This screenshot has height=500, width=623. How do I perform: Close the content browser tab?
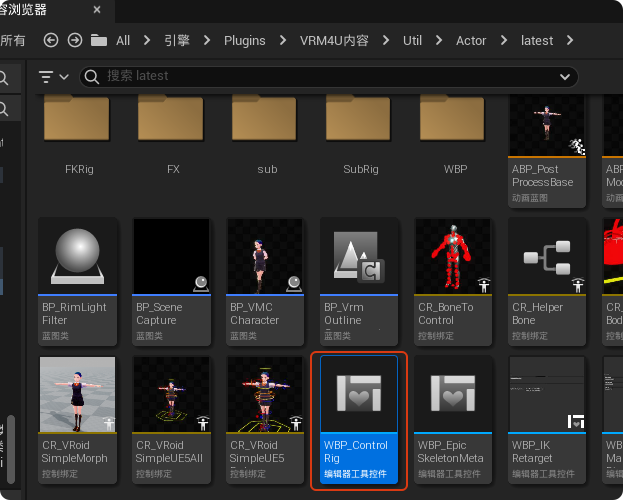coord(97,10)
